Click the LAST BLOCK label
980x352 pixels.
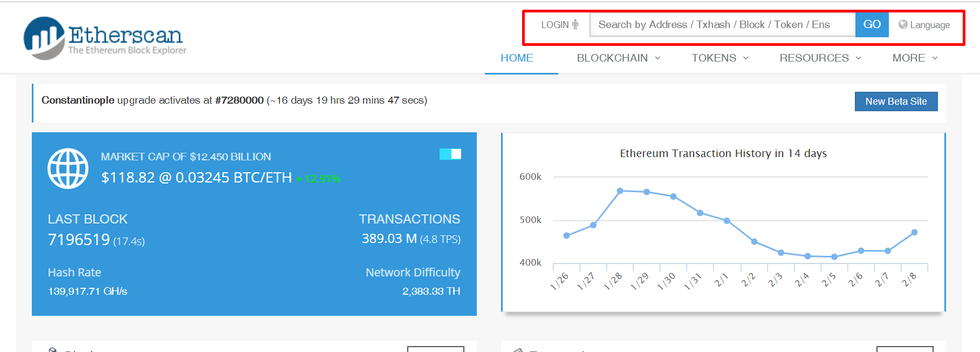(x=87, y=219)
